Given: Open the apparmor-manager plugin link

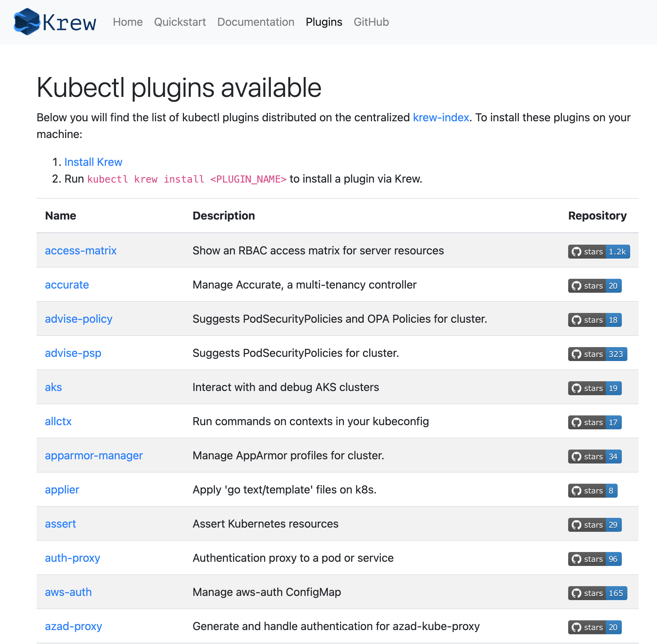Looking at the screenshot, I should click(94, 455).
